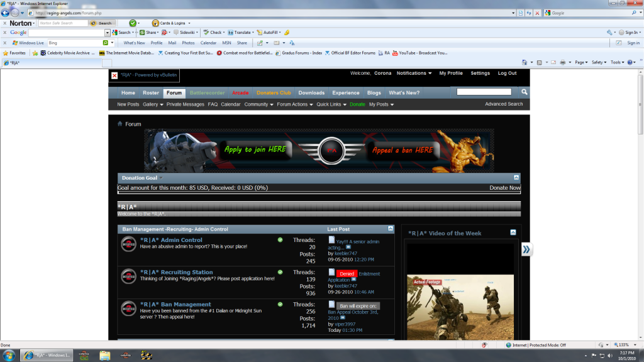Collapse the Donation Goal panel
644x362 pixels.
[516, 177]
